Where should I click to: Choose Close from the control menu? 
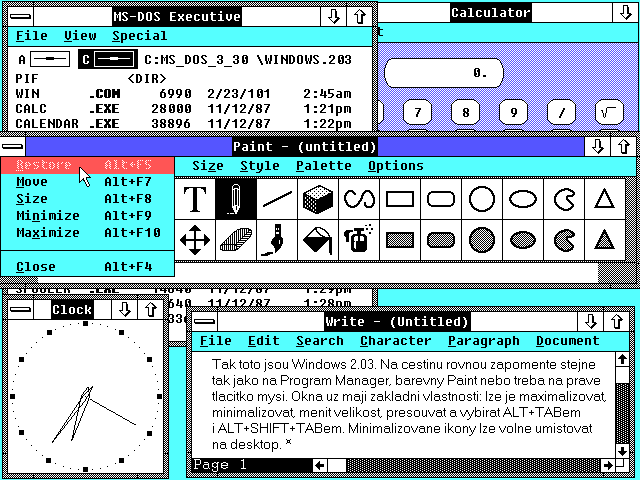(x=87, y=267)
